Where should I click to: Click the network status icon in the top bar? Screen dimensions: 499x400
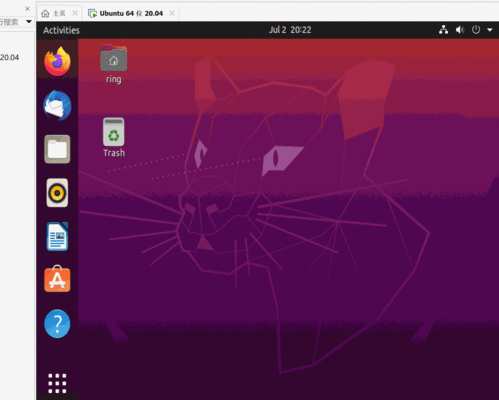(x=443, y=30)
